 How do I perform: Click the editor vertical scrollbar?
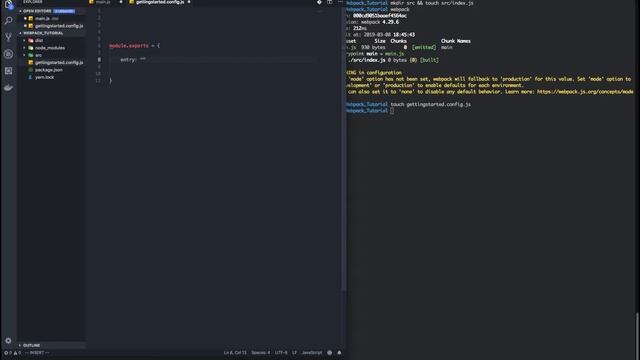pyautogui.click(x=343, y=148)
